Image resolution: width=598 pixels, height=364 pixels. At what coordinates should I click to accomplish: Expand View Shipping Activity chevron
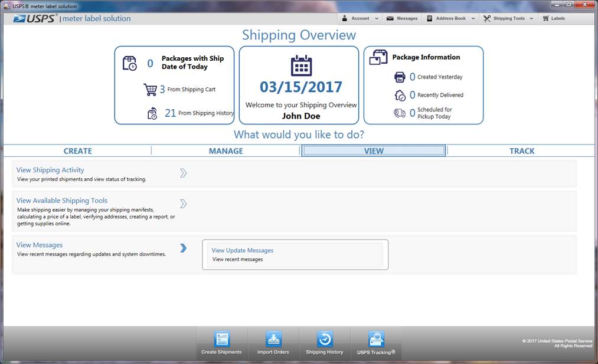pyautogui.click(x=184, y=173)
